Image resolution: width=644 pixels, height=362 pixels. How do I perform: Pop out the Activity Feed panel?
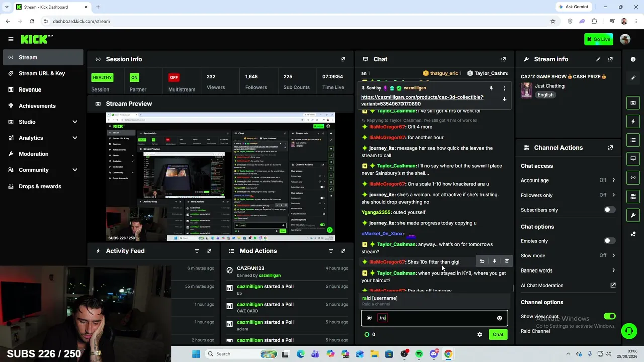tap(209, 251)
